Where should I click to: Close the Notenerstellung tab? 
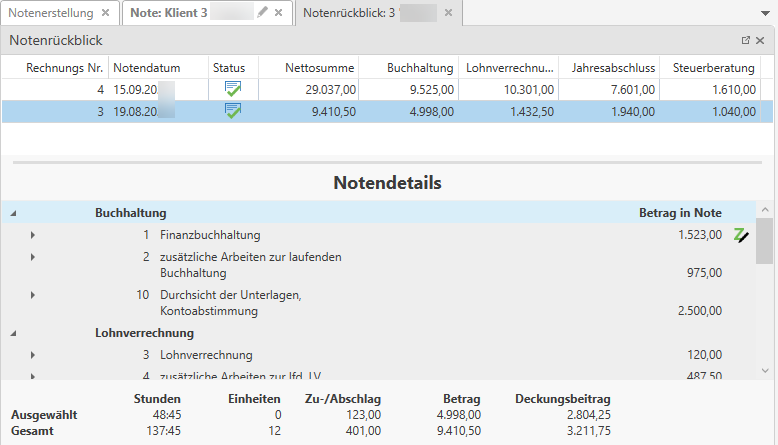(105, 13)
